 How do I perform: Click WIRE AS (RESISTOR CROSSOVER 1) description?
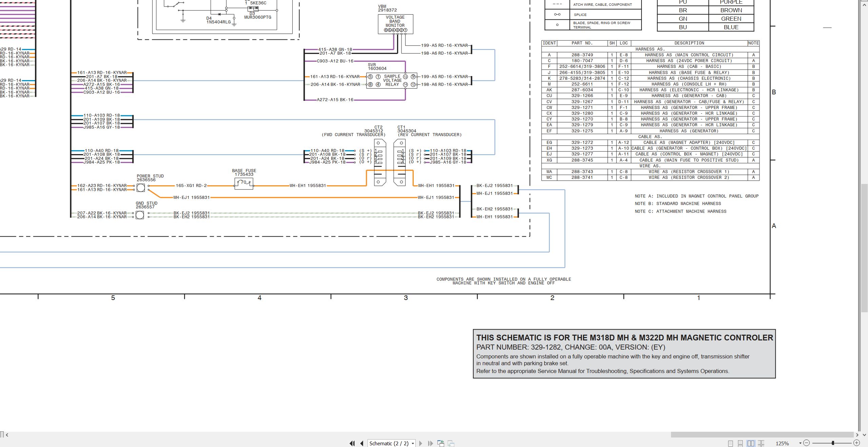click(x=689, y=172)
